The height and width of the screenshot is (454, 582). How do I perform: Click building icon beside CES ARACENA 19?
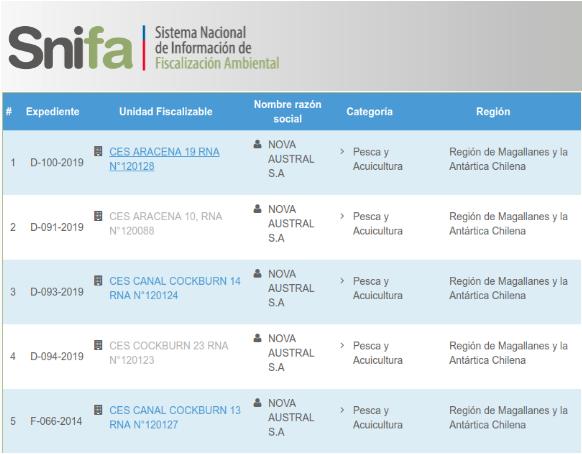pos(98,151)
